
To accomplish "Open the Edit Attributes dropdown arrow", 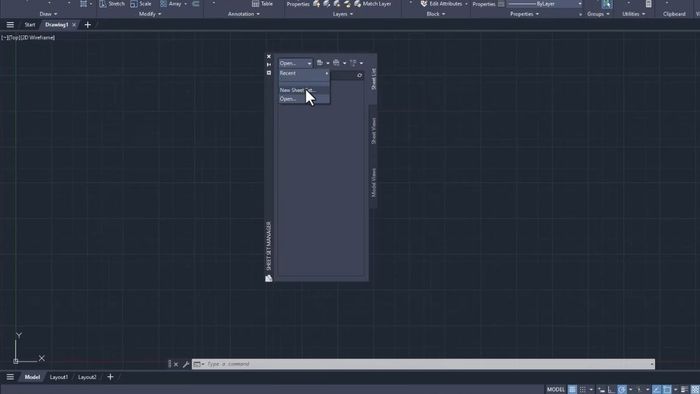I will coord(467,4).
